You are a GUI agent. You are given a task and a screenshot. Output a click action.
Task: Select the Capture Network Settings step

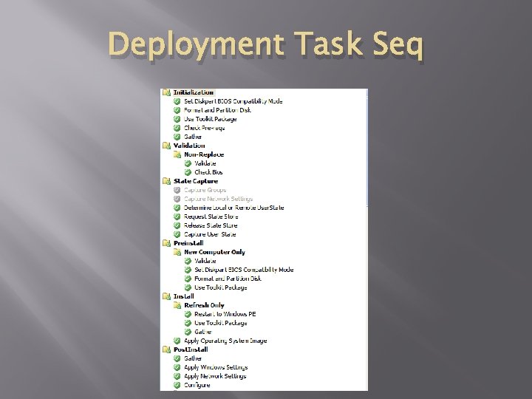coord(218,199)
